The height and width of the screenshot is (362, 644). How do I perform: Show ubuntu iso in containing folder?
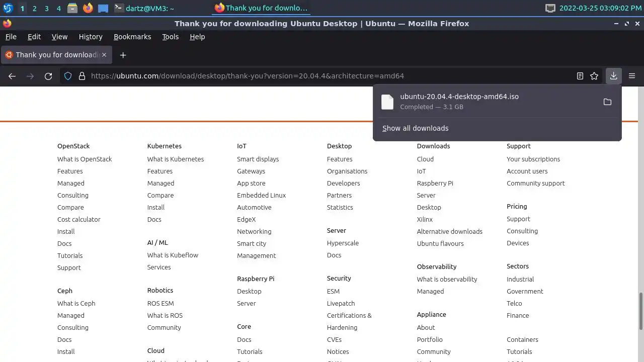click(607, 102)
